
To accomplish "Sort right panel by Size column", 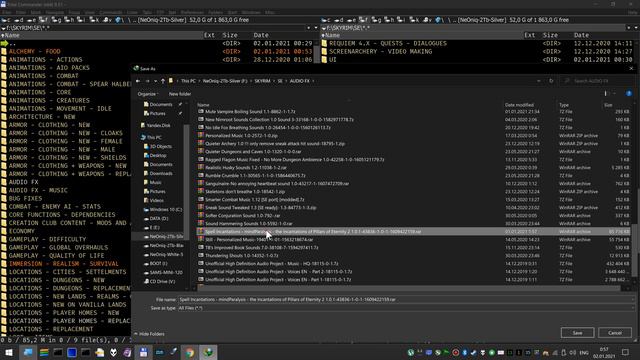I will point(551,36).
